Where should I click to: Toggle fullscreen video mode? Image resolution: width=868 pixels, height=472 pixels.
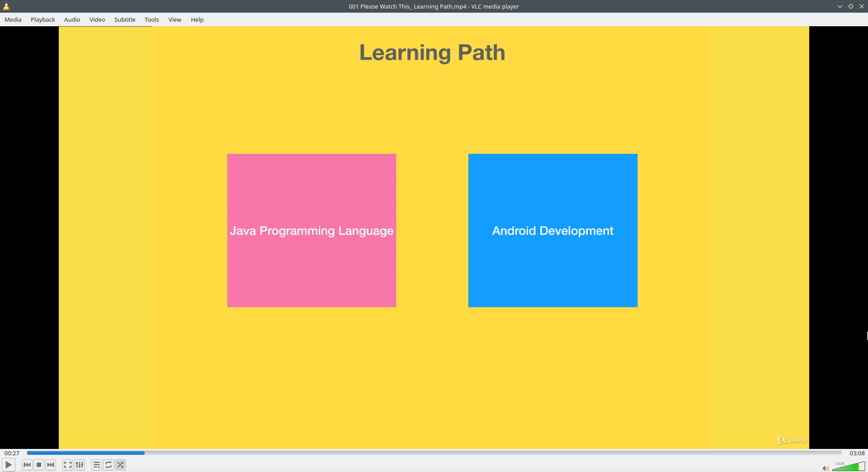pyautogui.click(x=68, y=465)
